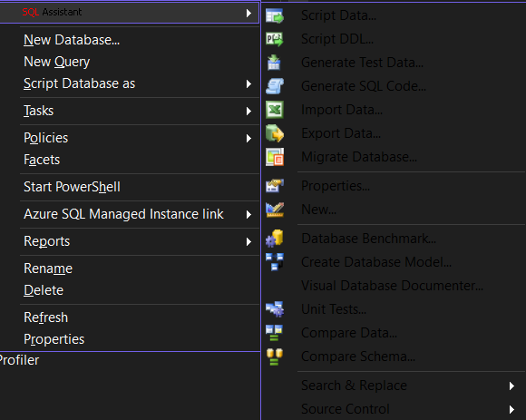The image size is (526, 420).
Task: Click the Profiler item below menu
Action: [x=19, y=360]
